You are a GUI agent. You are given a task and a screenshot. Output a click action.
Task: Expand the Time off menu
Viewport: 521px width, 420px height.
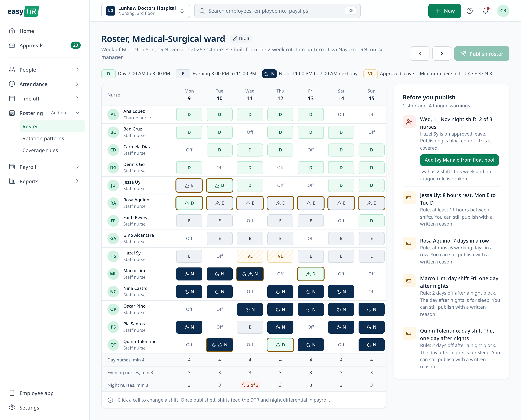pos(45,98)
